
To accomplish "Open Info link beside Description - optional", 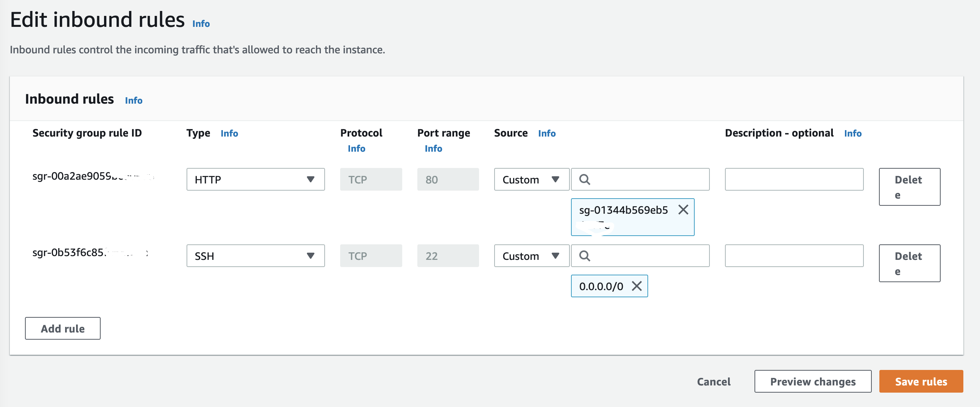I will pos(852,134).
